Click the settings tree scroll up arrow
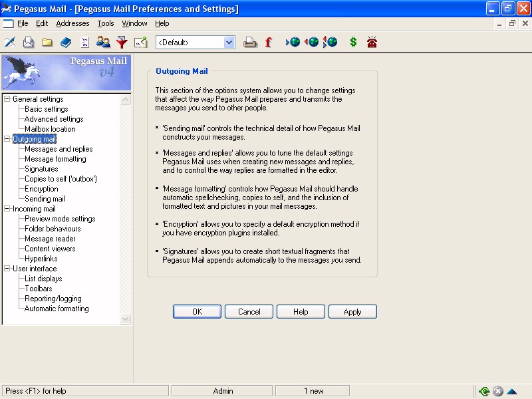532x399 pixels. 125,100
